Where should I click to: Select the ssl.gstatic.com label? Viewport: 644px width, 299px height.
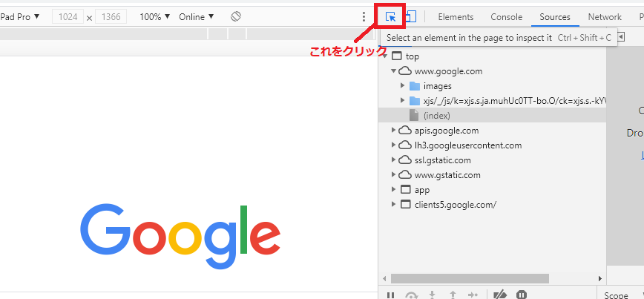[x=443, y=160]
